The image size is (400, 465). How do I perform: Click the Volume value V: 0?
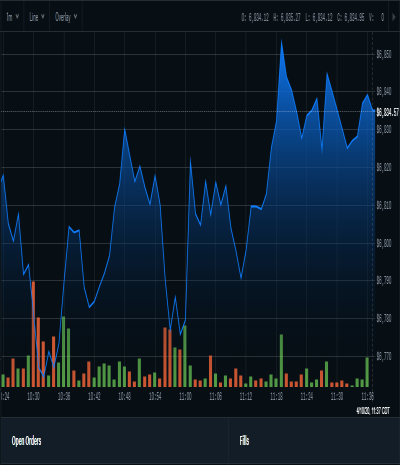click(376, 17)
